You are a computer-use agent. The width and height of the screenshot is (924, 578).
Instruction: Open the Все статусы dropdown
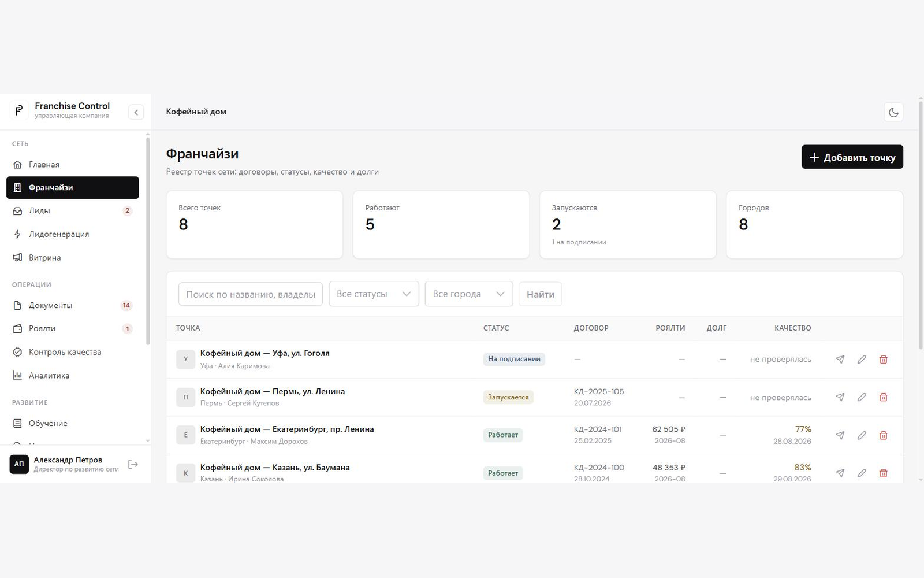tap(374, 294)
